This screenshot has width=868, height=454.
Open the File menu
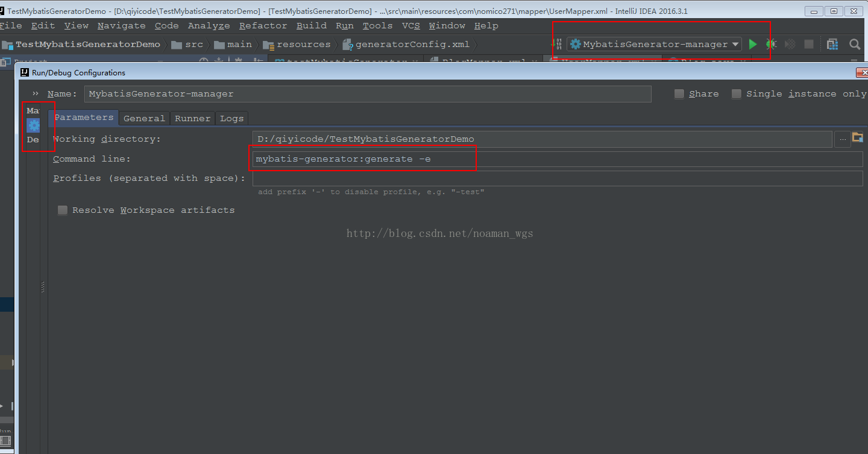pyautogui.click(x=10, y=25)
